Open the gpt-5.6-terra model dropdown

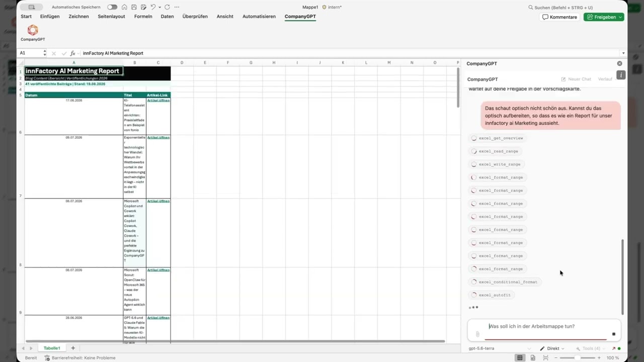(500, 348)
